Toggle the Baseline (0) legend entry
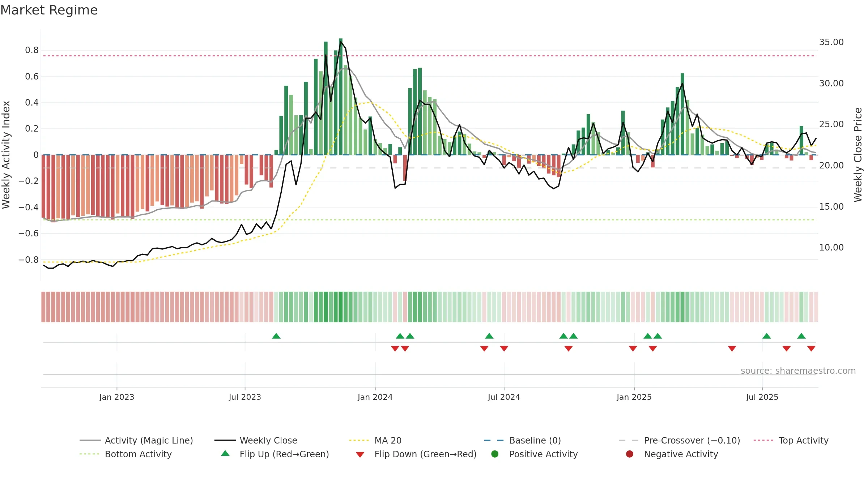The width and height of the screenshot is (868, 488). 522,440
